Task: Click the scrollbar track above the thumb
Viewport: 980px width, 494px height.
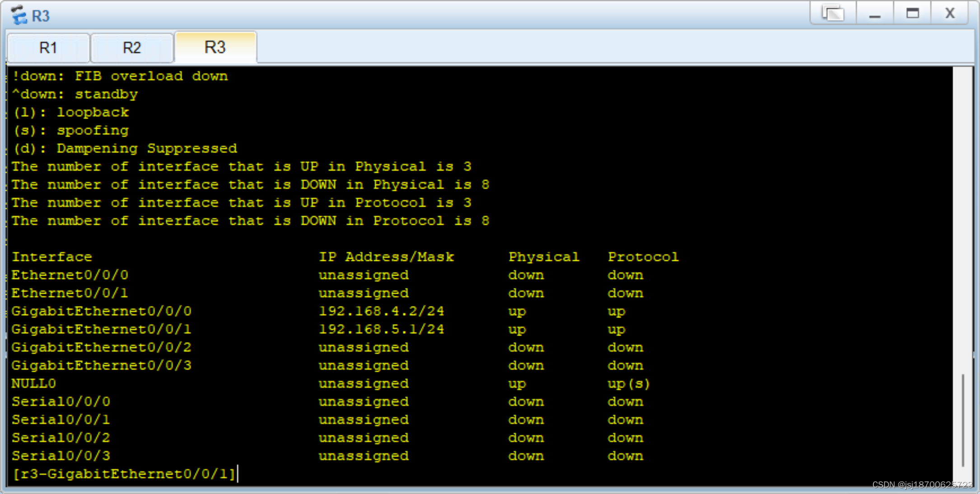Action: pos(963,217)
